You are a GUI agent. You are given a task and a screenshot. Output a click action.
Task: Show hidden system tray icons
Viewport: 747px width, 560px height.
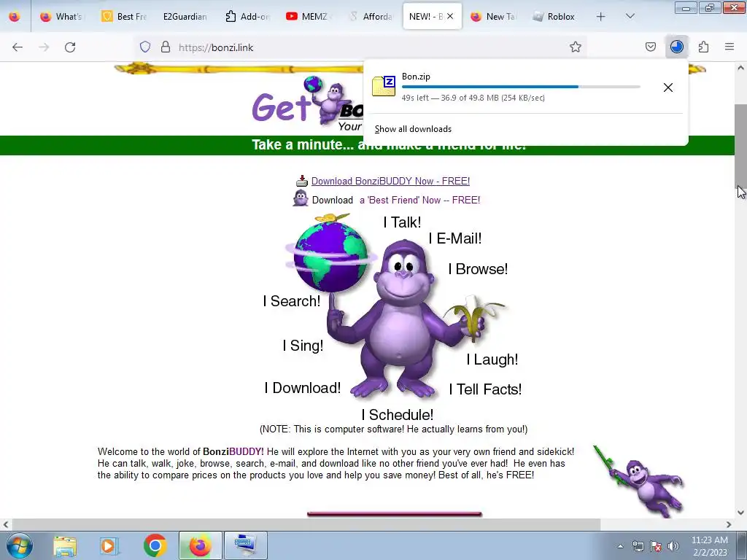pyautogui.click(x=620, y=546)
